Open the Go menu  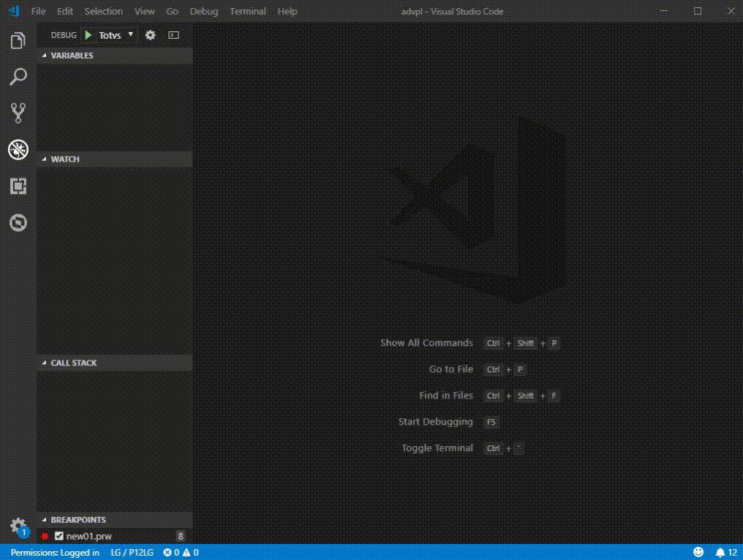point(172,12)
